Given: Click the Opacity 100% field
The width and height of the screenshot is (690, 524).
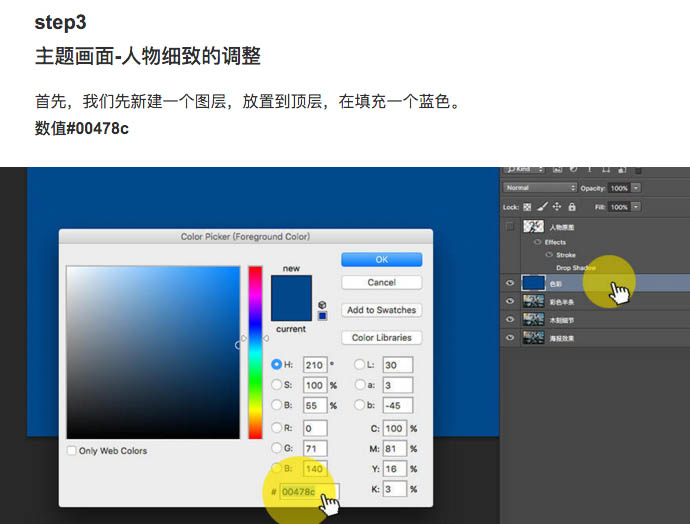Looking at the screenshot, I should [619, 188].
